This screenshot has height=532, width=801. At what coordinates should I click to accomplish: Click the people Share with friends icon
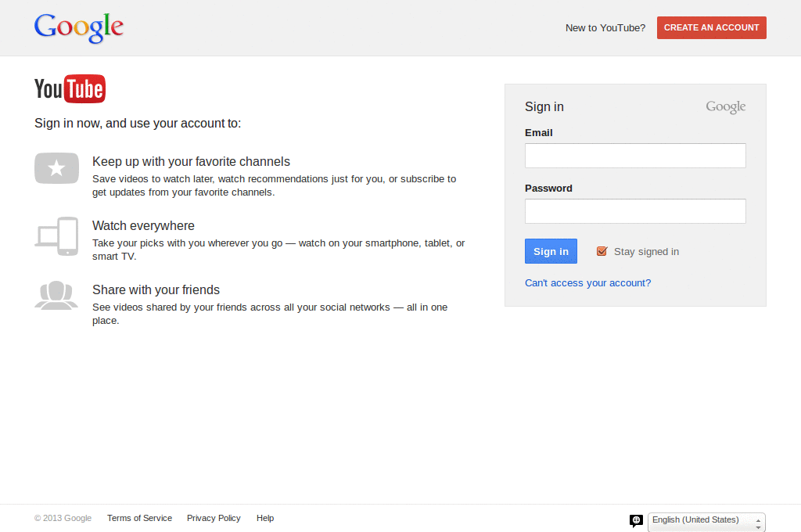click(56, 296)
